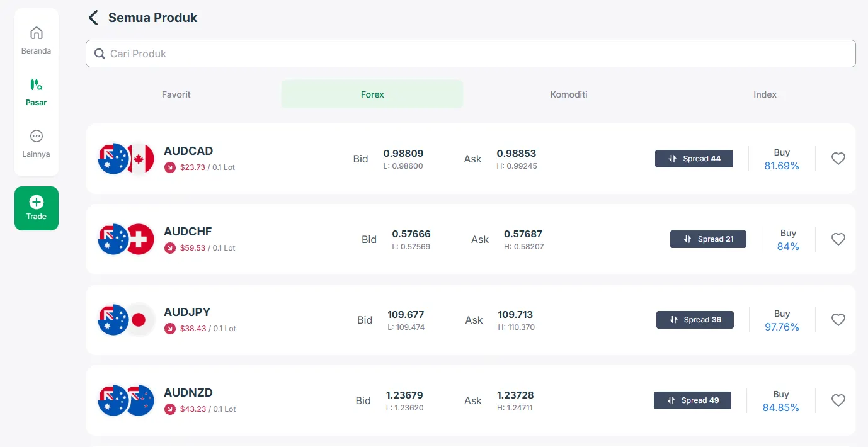Select the Forex tab
Image resolution: width=868 pixels, height=447 pixels.
372,94
